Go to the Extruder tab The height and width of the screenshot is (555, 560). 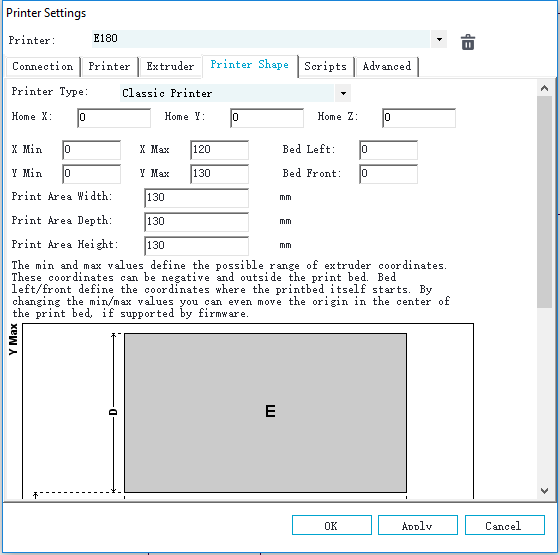coord(170,66)
